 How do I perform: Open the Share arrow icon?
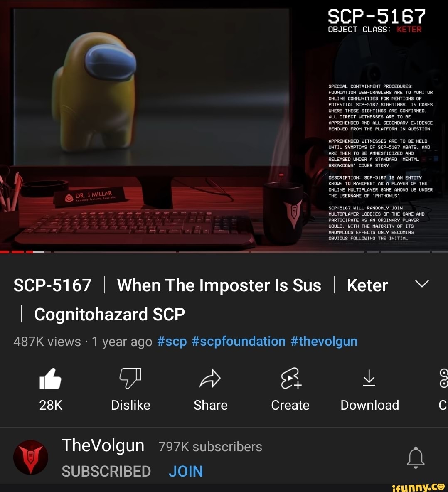[210, 378]
